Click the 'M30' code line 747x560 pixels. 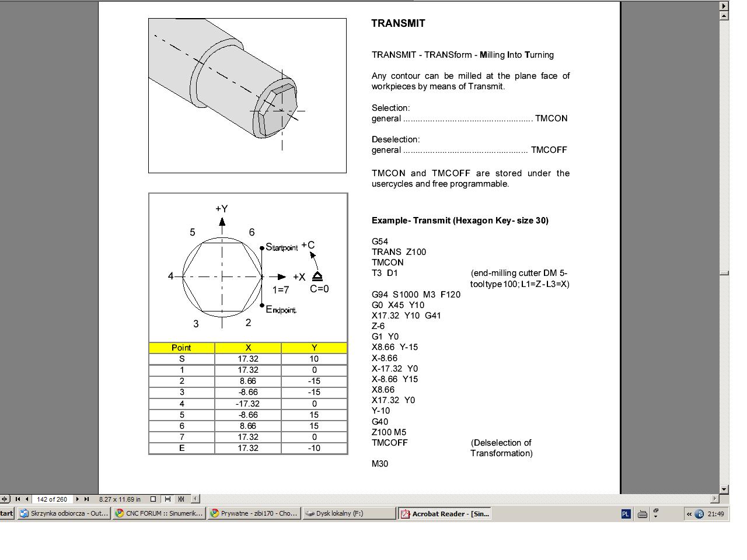380,464
